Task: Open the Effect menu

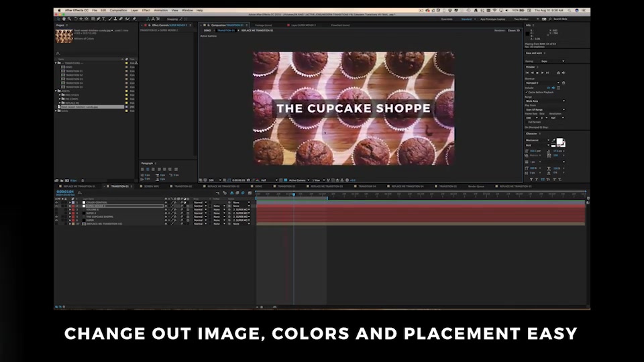Action: (x=146, y=10)
